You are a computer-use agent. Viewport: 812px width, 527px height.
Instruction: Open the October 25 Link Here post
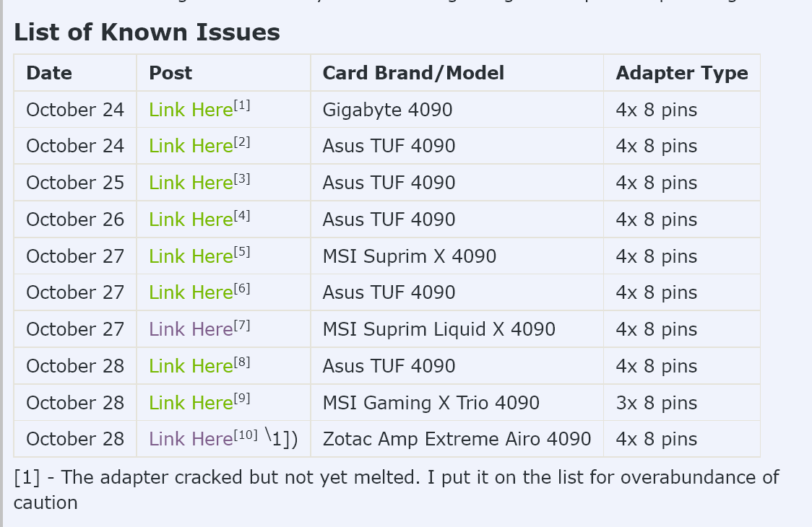(x=191, y=183)
